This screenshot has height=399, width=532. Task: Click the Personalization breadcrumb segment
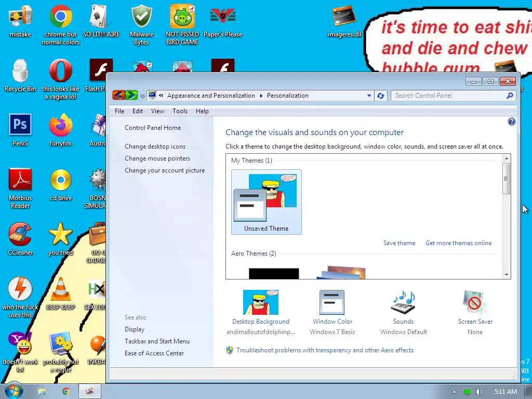tap(287, 96)
